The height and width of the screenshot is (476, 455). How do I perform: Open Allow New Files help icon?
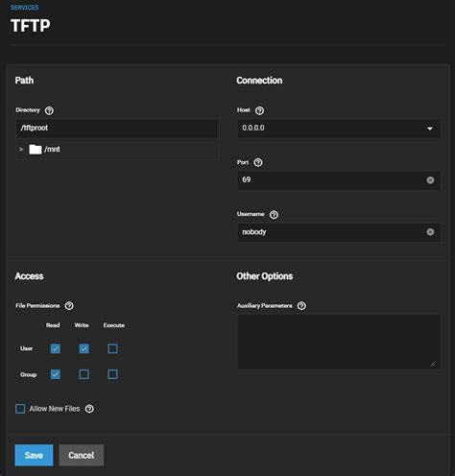pos(89,409)
